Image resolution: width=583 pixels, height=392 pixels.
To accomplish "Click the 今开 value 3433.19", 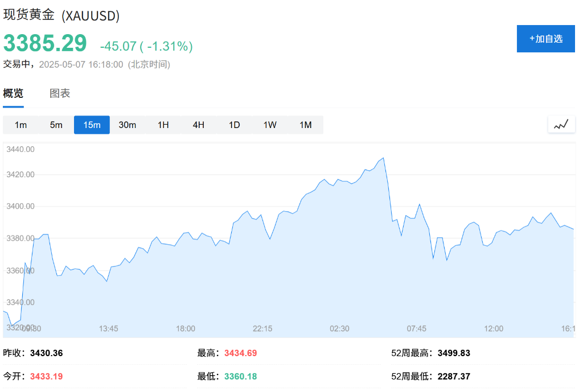I will [47, 377].
